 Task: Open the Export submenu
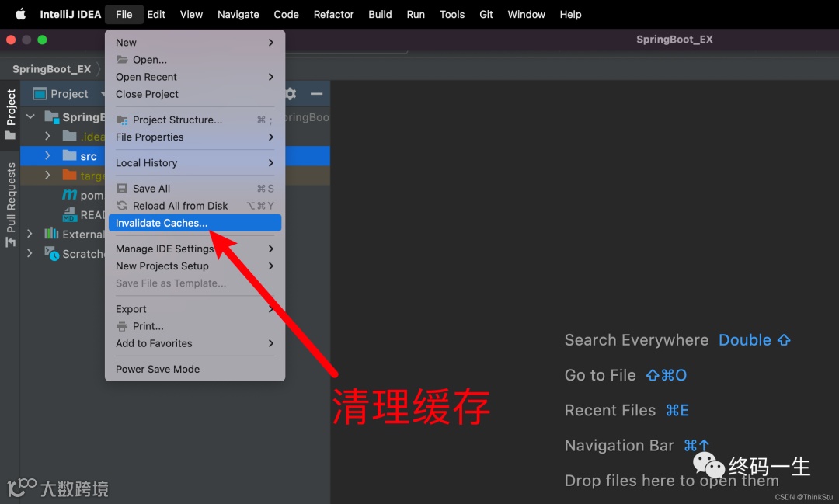[x=195, y=309]
